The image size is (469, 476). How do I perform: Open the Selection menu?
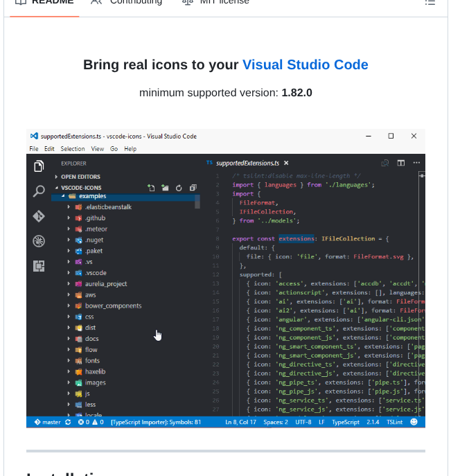(73, 149)
